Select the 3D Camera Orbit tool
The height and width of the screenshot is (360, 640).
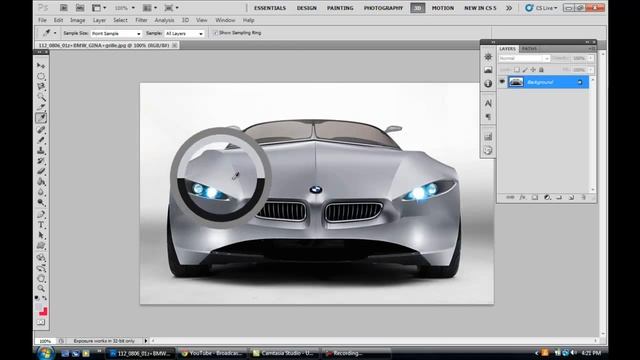pos(41,268)
